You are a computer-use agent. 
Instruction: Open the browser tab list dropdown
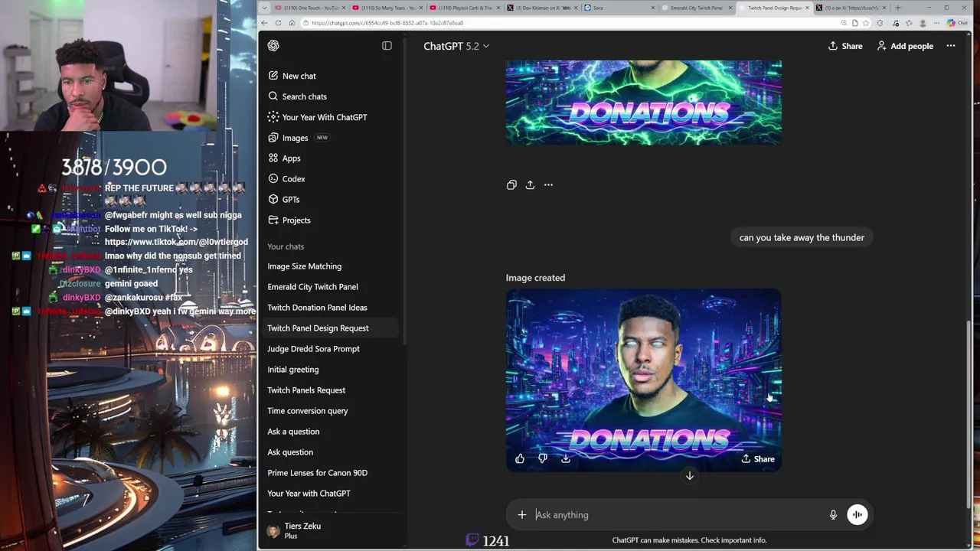click(264, 8)
